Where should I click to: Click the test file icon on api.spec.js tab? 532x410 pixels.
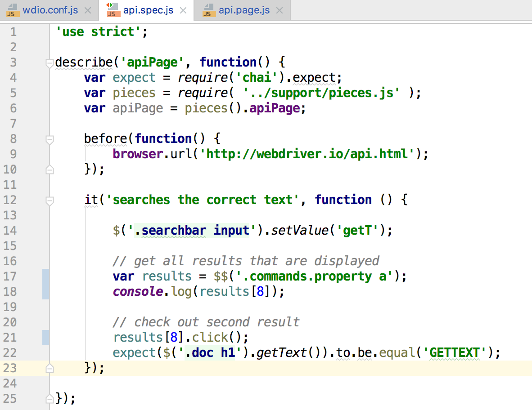coord(113,10)
